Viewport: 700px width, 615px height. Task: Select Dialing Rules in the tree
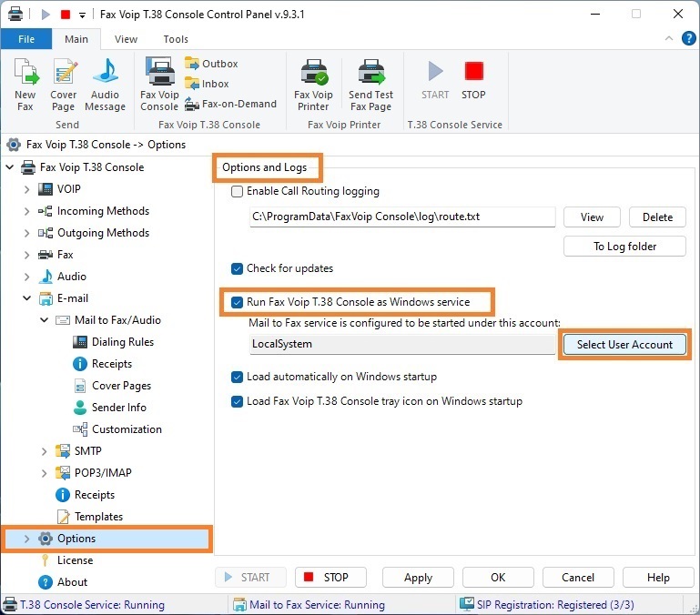(x=123, y=342)
